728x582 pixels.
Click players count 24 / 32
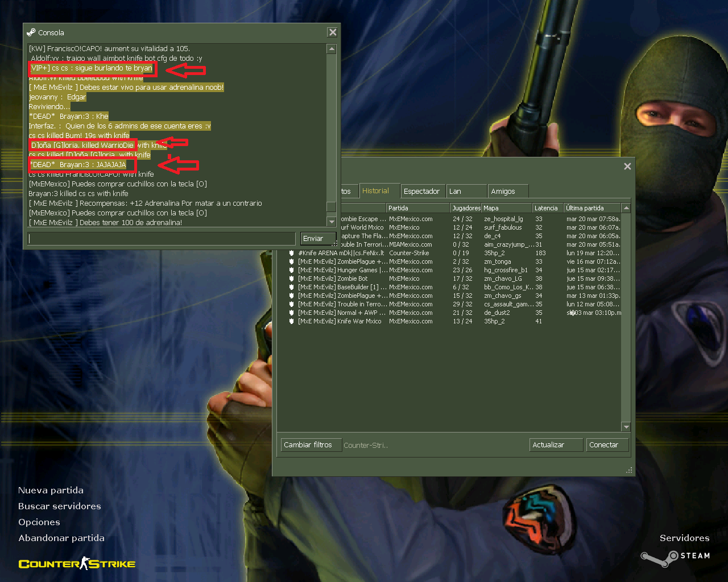click(x=462, y=219)
